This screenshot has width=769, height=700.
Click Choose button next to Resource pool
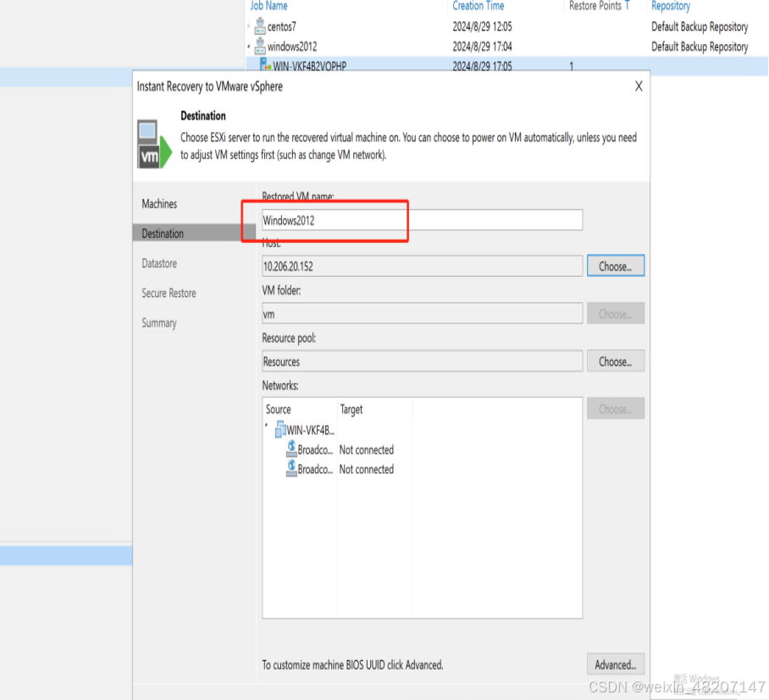coord(616,361)
